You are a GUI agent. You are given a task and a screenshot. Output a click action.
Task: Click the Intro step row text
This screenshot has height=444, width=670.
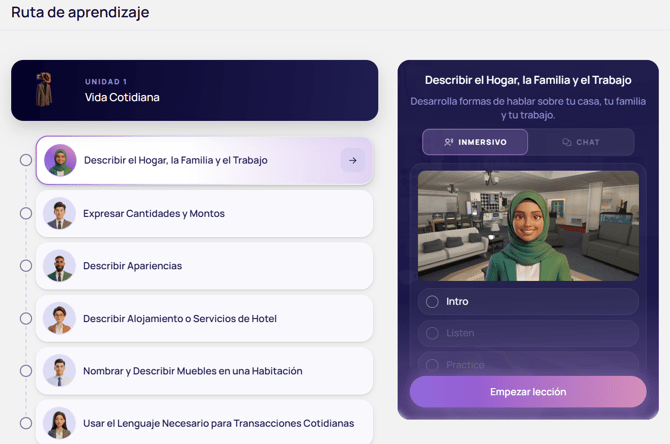[457, 302]
